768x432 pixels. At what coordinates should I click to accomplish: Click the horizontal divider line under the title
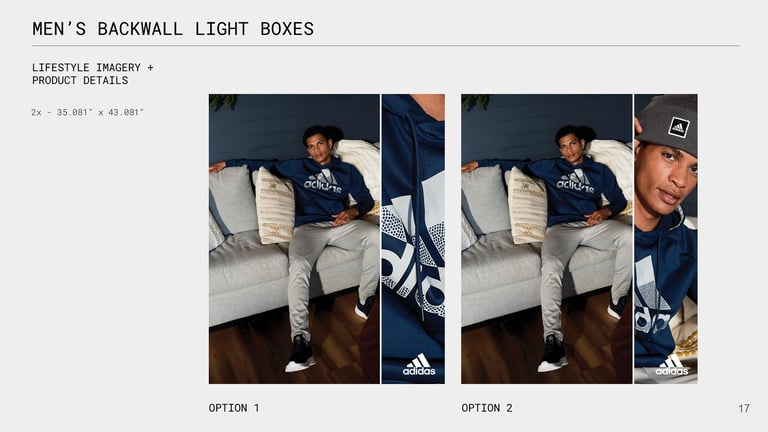pos(386,46)
